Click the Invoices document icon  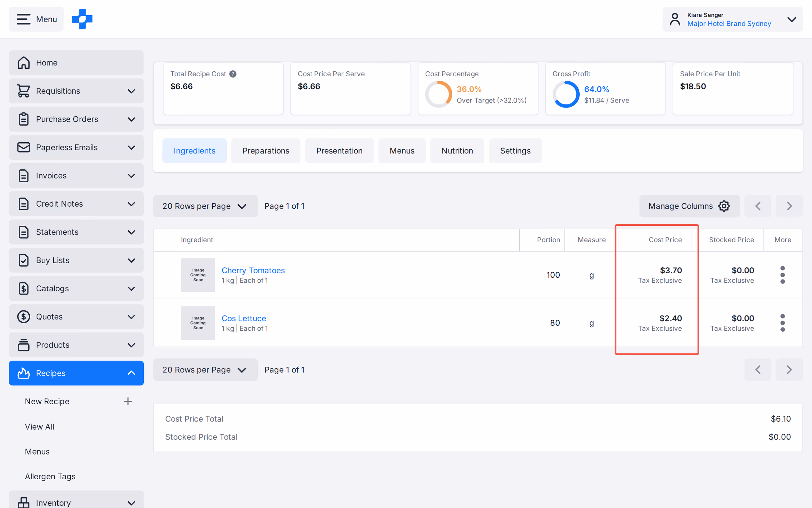tap(23, 175)
